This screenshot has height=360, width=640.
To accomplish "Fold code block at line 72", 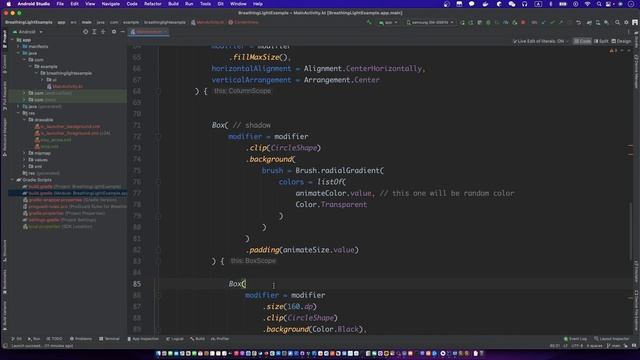I will pos(159,137).
